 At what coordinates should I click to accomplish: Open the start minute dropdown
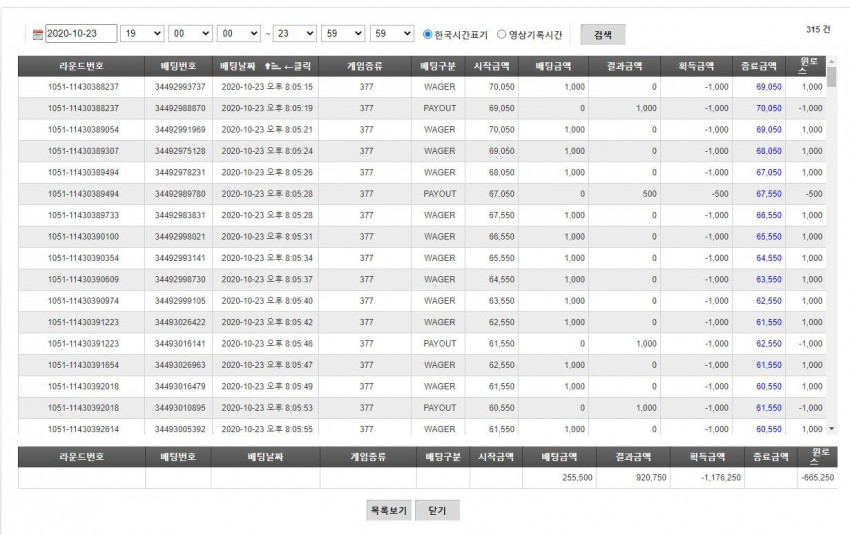click(x=190, y=34)
